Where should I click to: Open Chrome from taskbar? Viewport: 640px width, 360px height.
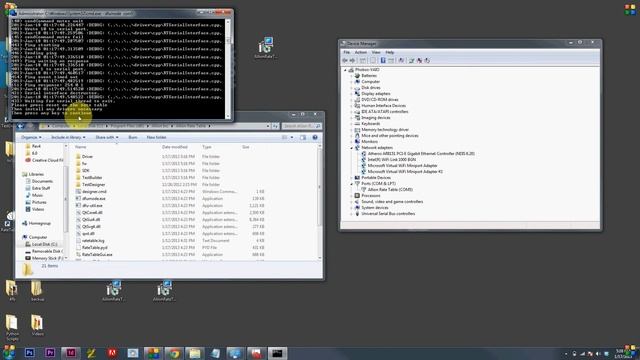point(174,353)
